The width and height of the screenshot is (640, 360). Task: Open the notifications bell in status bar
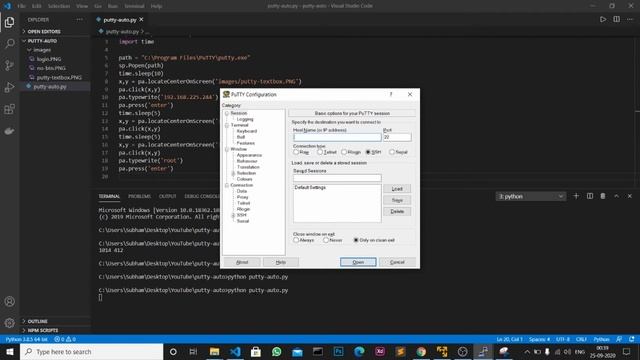coord(631,339)
